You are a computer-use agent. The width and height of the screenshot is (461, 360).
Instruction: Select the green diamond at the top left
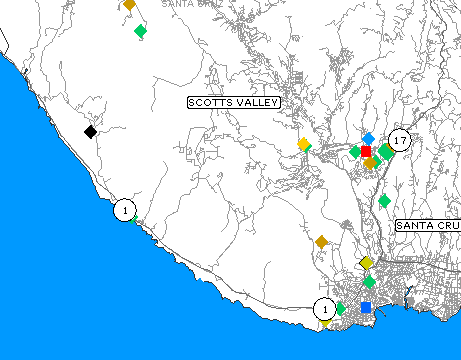click(140, 31)
